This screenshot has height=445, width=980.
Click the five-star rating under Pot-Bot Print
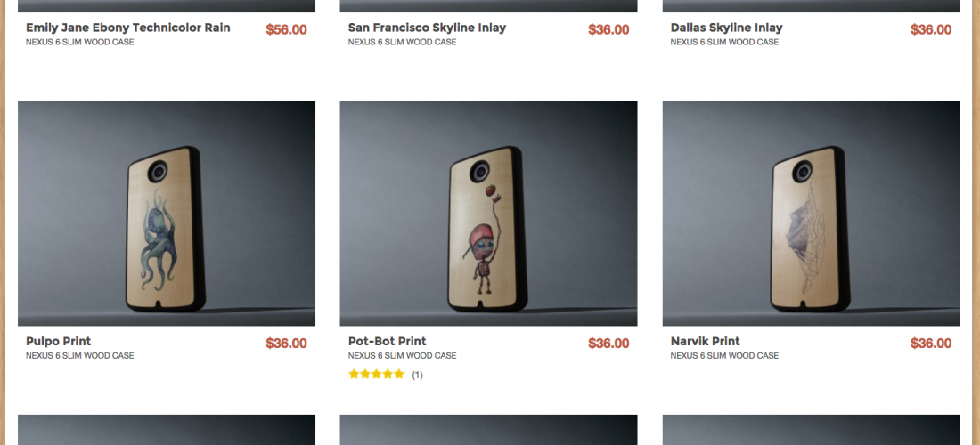pyautogui.click(x=376, y=375)
